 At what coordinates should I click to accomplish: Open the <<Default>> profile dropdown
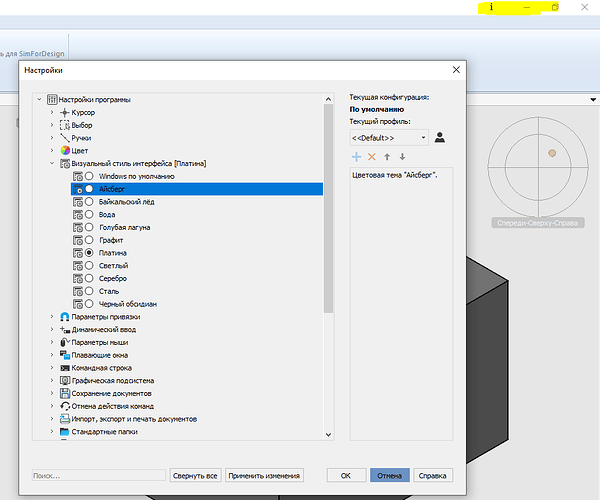pyautogui.click(x=389, y=138)
